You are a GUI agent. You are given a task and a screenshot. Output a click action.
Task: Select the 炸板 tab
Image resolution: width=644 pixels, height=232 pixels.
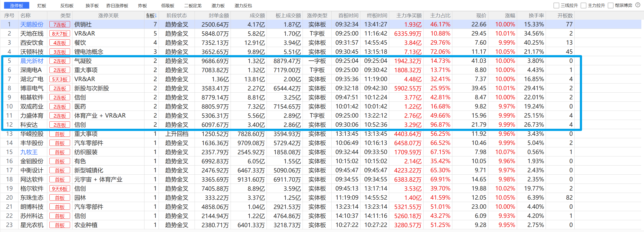pos(143,6)
